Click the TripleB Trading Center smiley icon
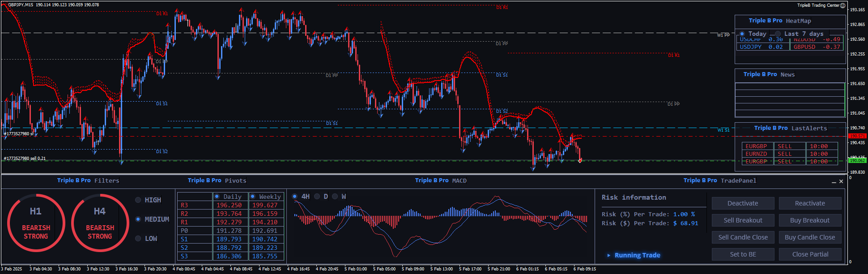 tap(843, 5)
